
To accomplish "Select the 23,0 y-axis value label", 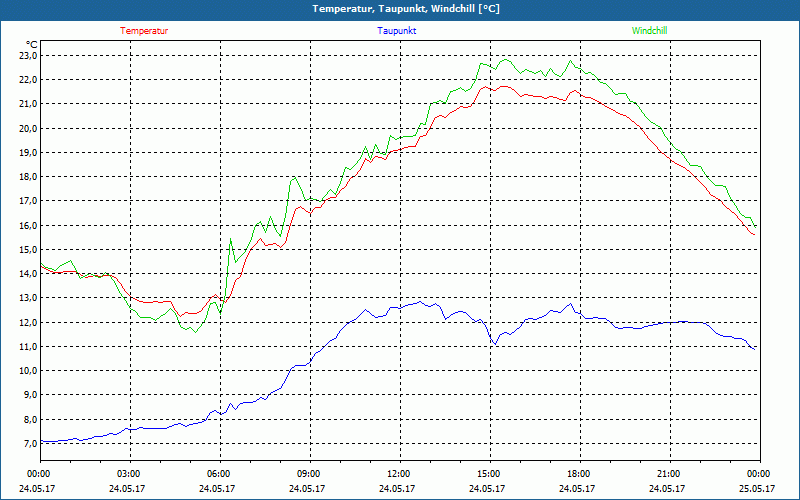I will (26, 56).
